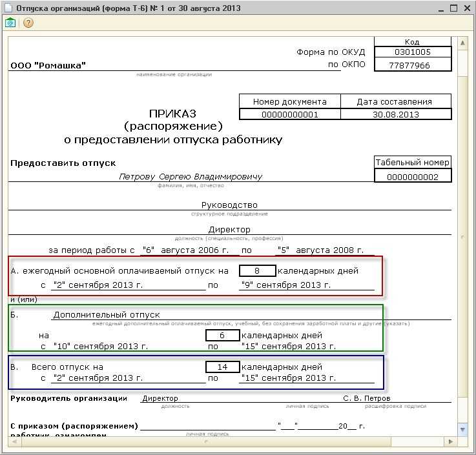Select OKPO code cell 77877966
This screenshot has height=455, width=476.
click(413, 65)
